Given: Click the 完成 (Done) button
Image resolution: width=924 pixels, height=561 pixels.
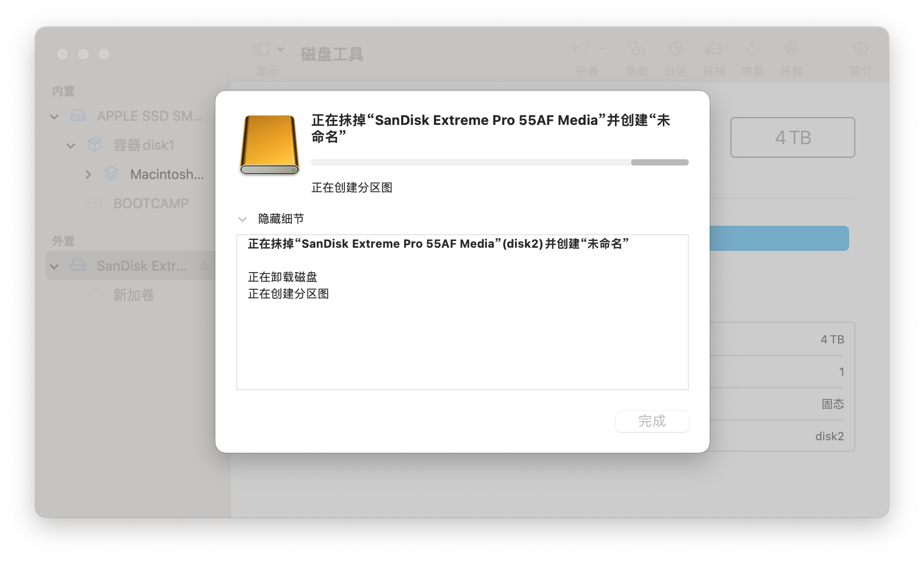Looking at the screenshot, I should 652,421.
